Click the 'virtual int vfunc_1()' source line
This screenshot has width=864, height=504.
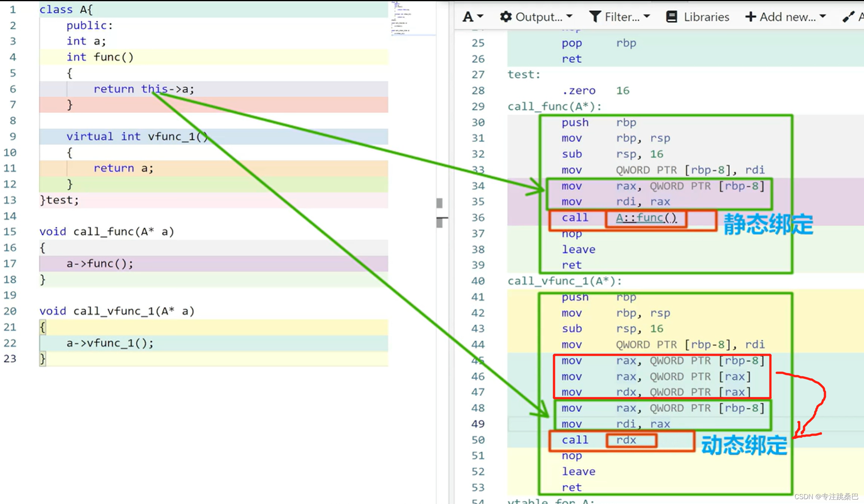click(x=137, y=137)
